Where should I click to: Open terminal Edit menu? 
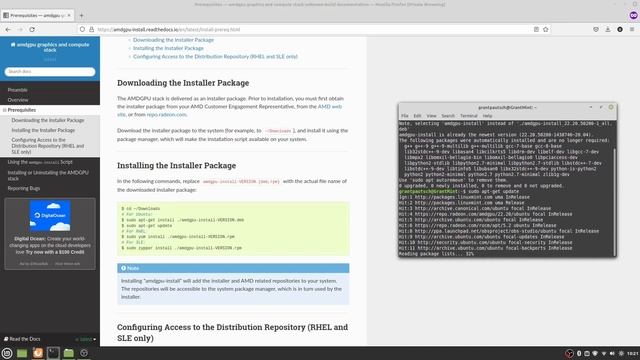coord(417,116)
